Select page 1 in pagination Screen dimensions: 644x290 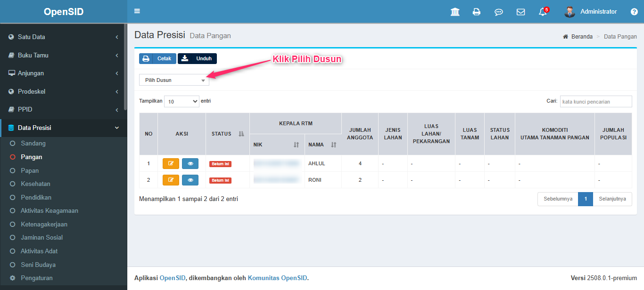tap(586, 199)
